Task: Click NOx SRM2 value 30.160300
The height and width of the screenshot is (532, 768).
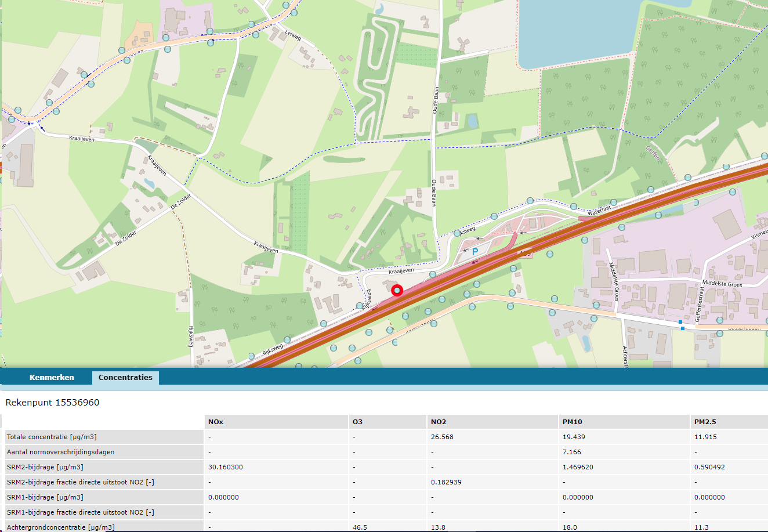Action: pos(225,467)
